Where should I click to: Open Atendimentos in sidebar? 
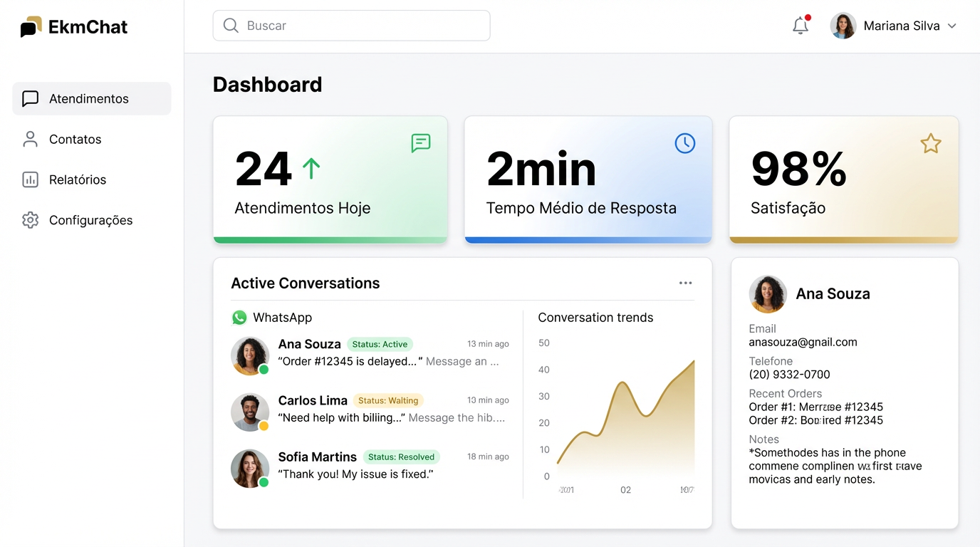tap(92, 98)
